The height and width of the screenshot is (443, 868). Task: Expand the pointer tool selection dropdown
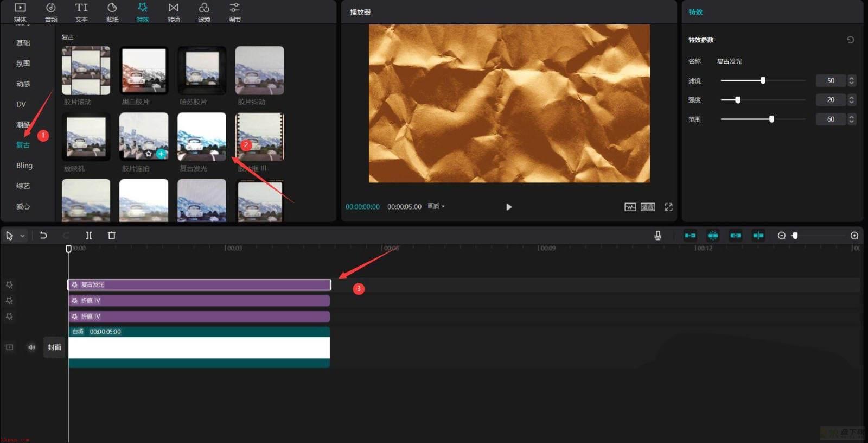pyautogui.click(x=22, y=236)
